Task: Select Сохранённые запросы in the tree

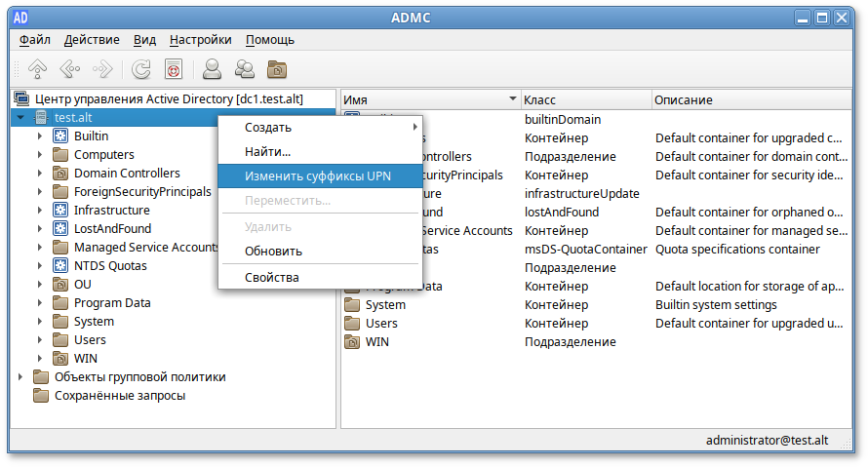Action: (x=120, y=396)
